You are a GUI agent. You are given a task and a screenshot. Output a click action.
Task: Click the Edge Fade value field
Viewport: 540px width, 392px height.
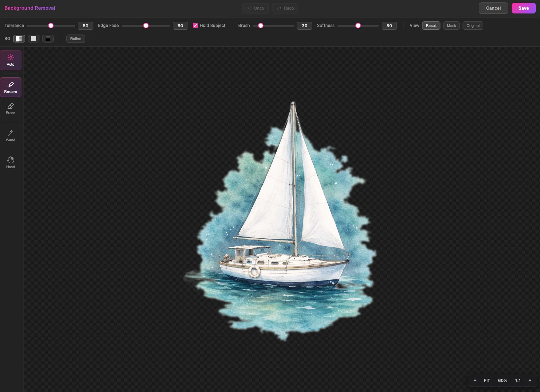click(x=180, y=26)
